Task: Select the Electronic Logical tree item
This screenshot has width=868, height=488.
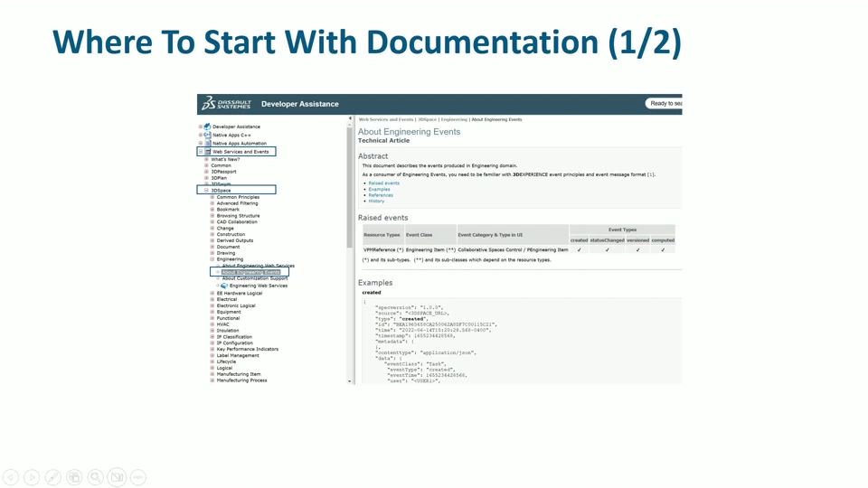Action: tap(236, 305)
